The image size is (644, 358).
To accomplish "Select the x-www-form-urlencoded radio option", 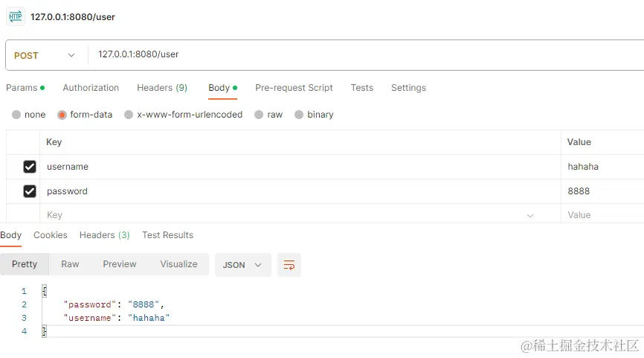I will click(129, 115).
